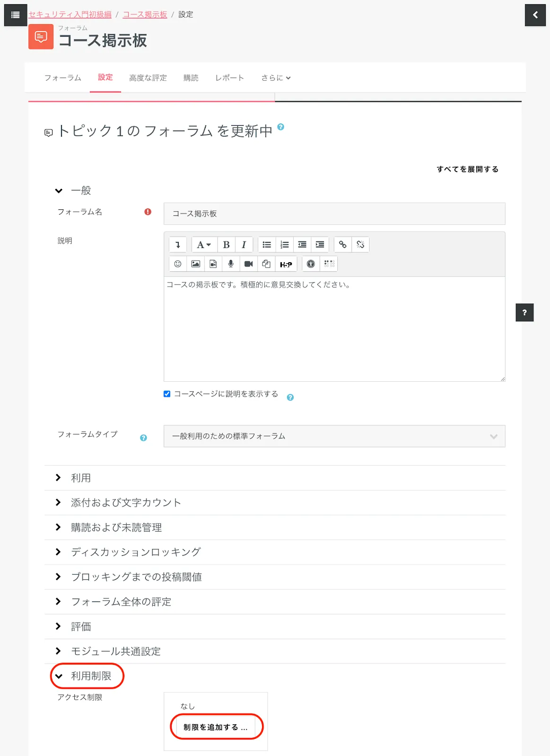The image size is (550, 756).
Task: Open the フォーラムタイプ dropdown
Action: pyautogui.click(x=334, y=436)
